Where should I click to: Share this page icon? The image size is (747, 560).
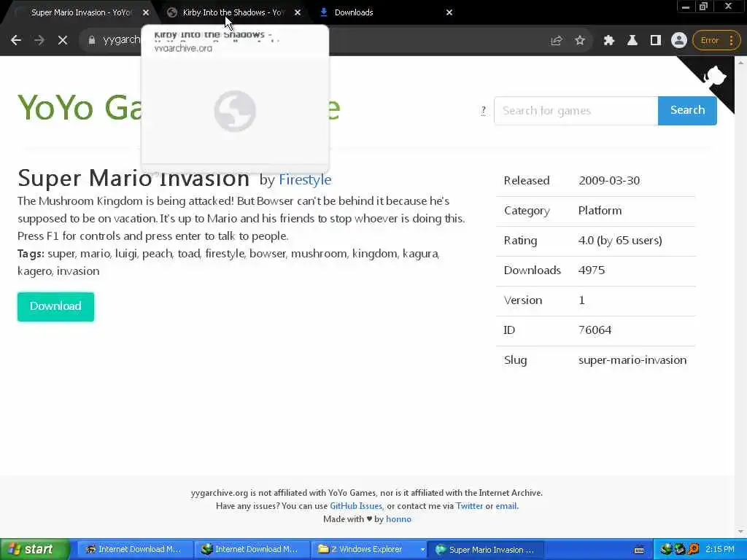pyautogui.click(x=557, y=41)
